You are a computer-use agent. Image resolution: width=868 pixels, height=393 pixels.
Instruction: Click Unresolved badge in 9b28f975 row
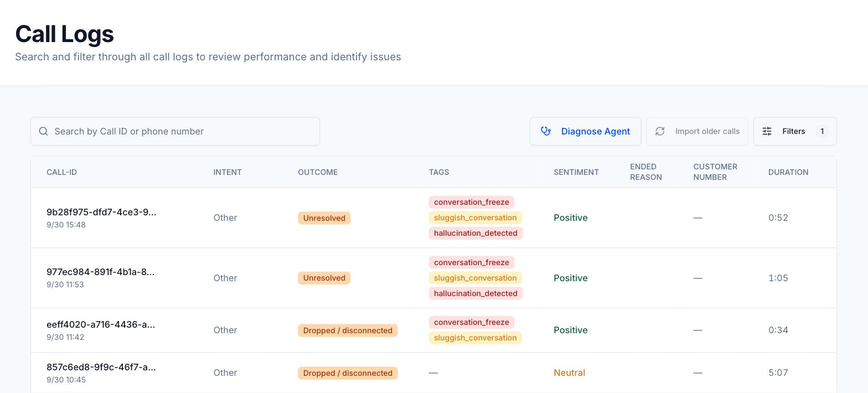(324, 218)
